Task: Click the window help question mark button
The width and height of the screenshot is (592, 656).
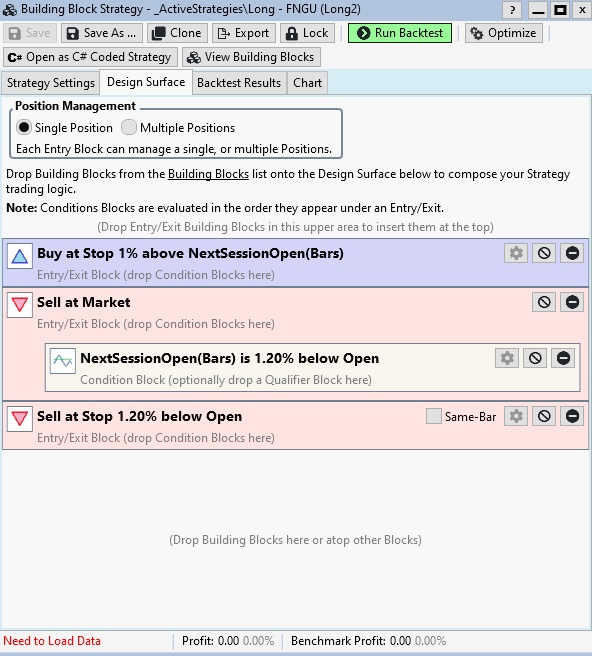Action: tap(512, 10)
